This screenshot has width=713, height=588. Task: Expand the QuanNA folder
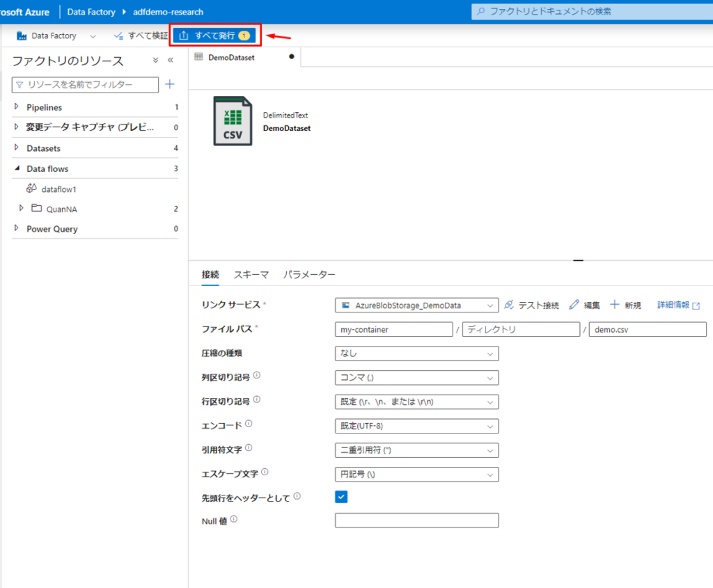[22, 208]
